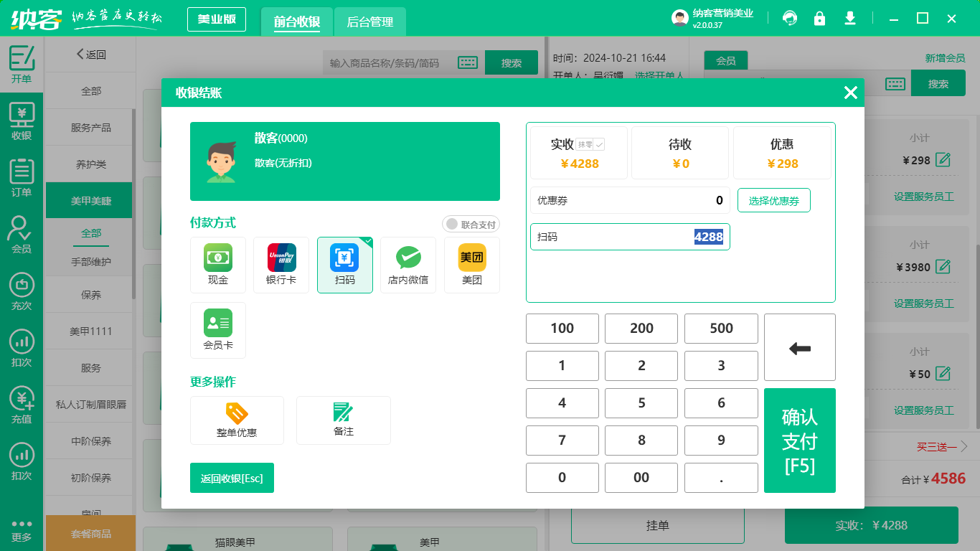Close the 收银结账 dialog
Viewport: 980px width, 551px height.
(x=850, y=93)
